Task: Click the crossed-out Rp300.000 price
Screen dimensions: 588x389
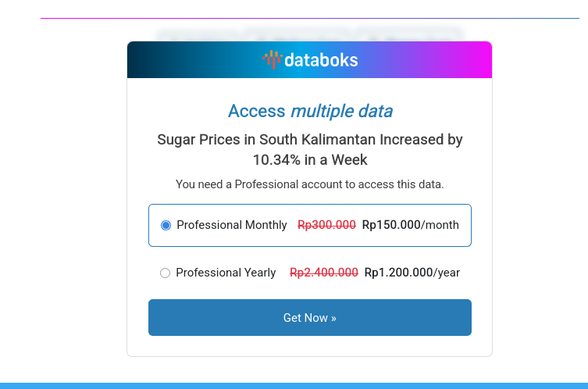Action: pos(326,225)
